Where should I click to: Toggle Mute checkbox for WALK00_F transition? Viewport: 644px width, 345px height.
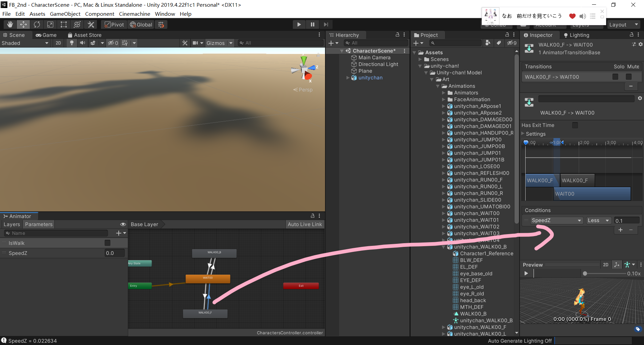coord(629,77)
